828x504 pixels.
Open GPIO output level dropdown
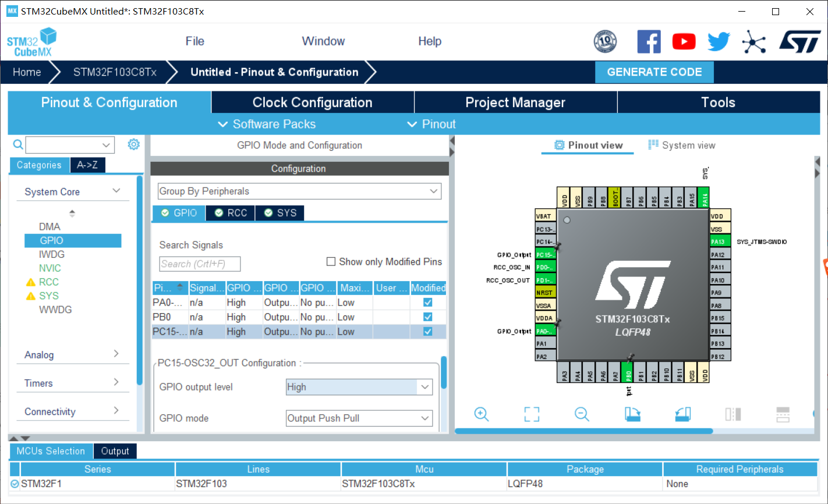pyautogui.click(x=359, y=387)
